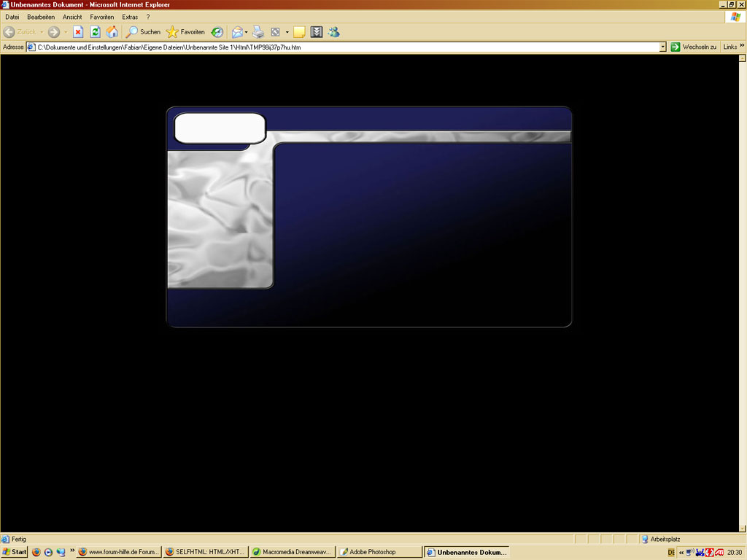Screen dimensions: 747x560
Task: Open the Suchen search pane
Action: 143,32
